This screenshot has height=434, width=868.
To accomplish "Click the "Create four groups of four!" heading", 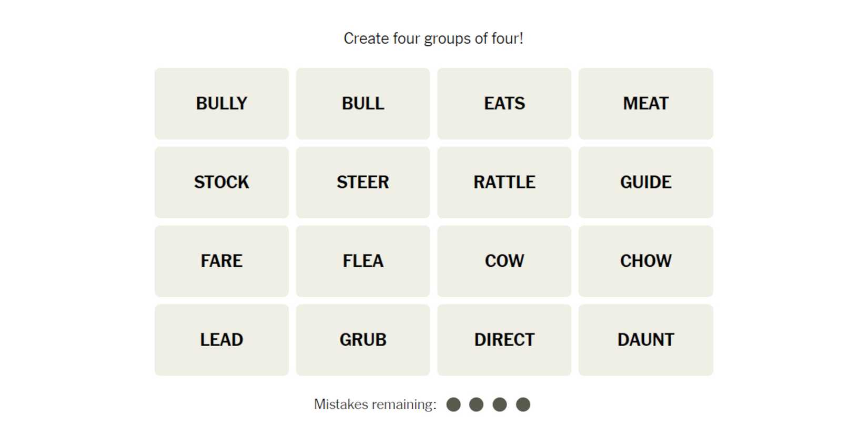I will [433, 38].
